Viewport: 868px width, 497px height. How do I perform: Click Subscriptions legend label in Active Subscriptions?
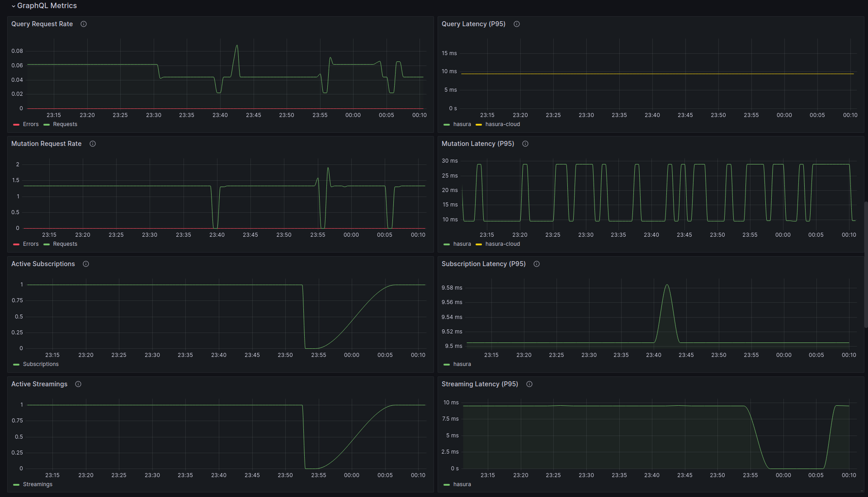41,364
